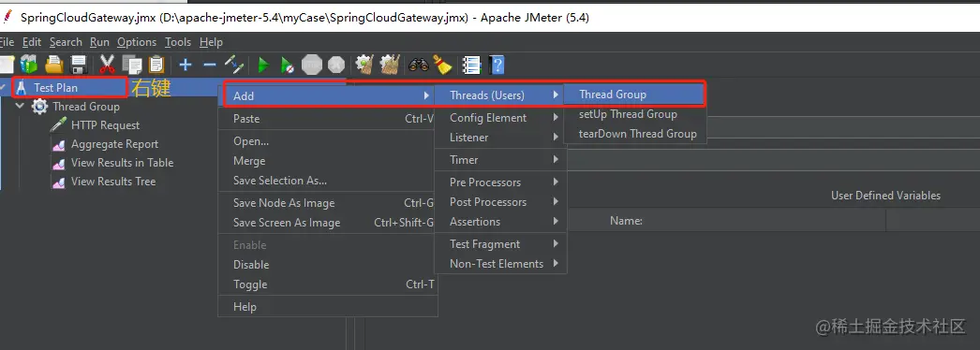Open the Edit menu
Screen dimensions: 980x350
pyautogui.click(x=31, y=42)
